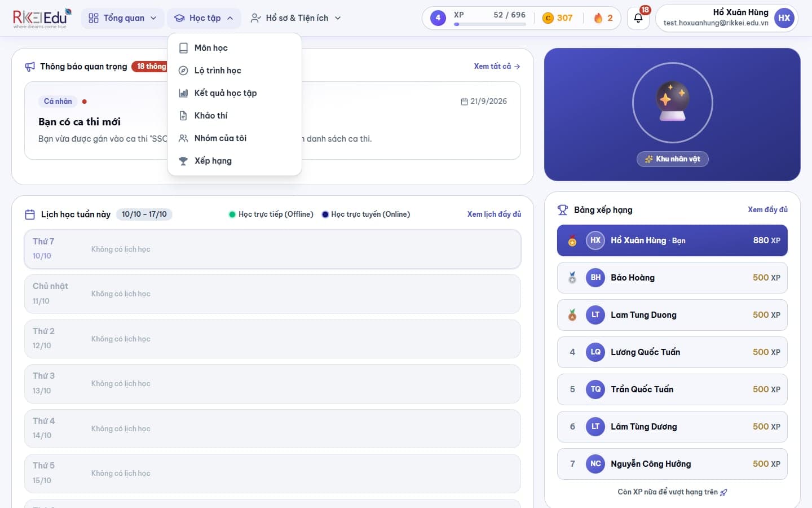Click the Xem tất cả link
812x508 pixels.
[x=497, y=67]
